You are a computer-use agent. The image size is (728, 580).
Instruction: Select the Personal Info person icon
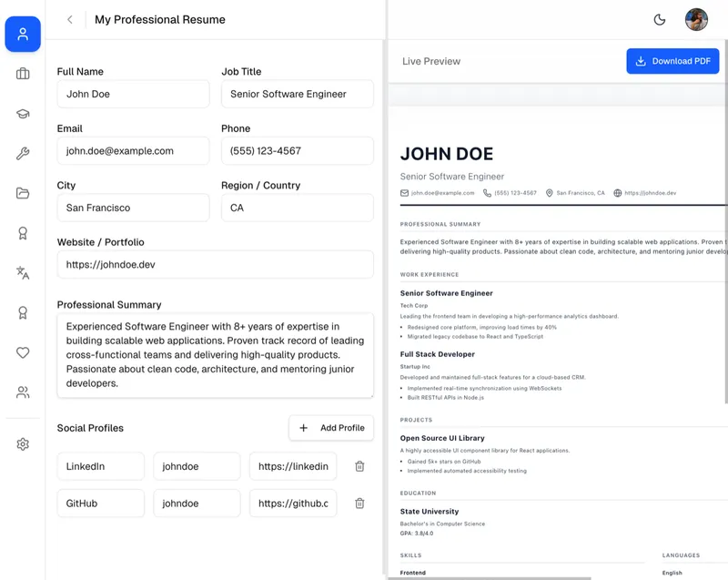23,35
